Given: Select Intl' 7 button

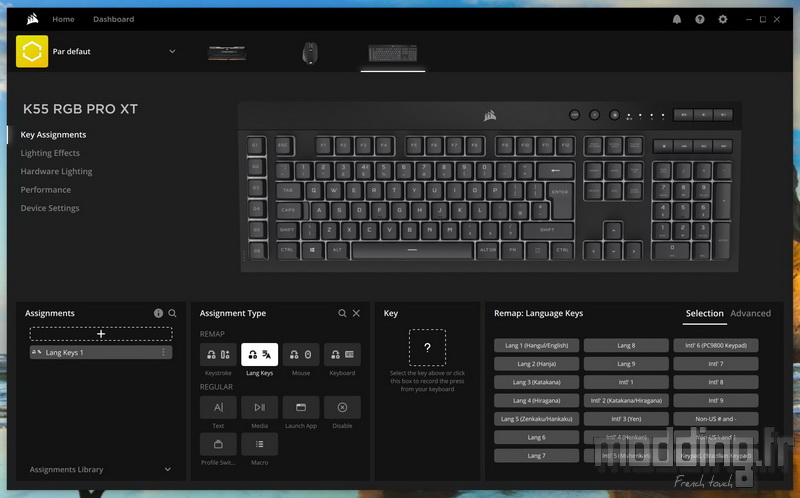Looking at the screenshot, I should 716,364.
